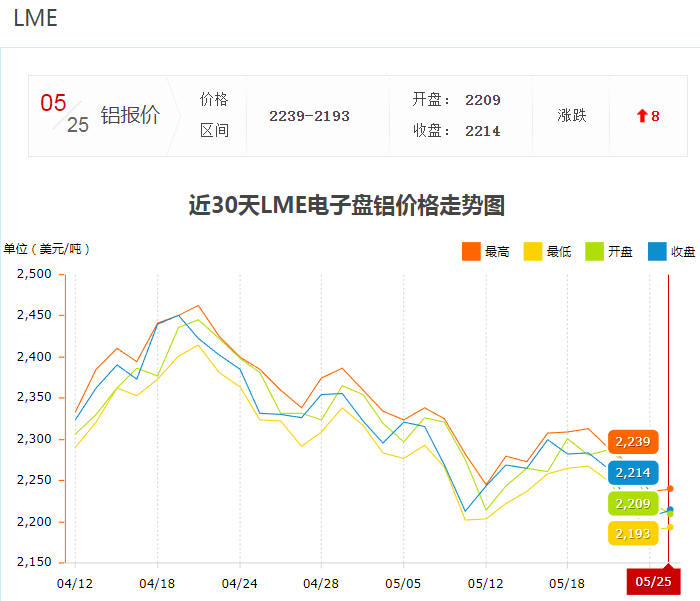Click the 05/12 axis date label
Image resolution: width=700 pixels, height=601 pixels.
pos(486,584)
